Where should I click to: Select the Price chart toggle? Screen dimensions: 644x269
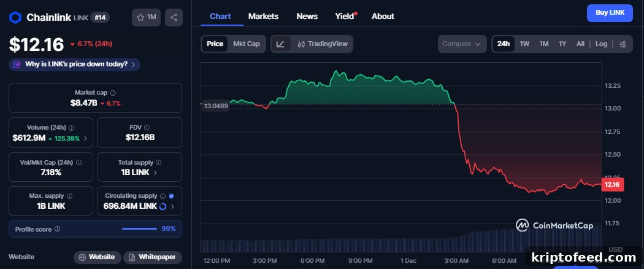tap(215, 44)
